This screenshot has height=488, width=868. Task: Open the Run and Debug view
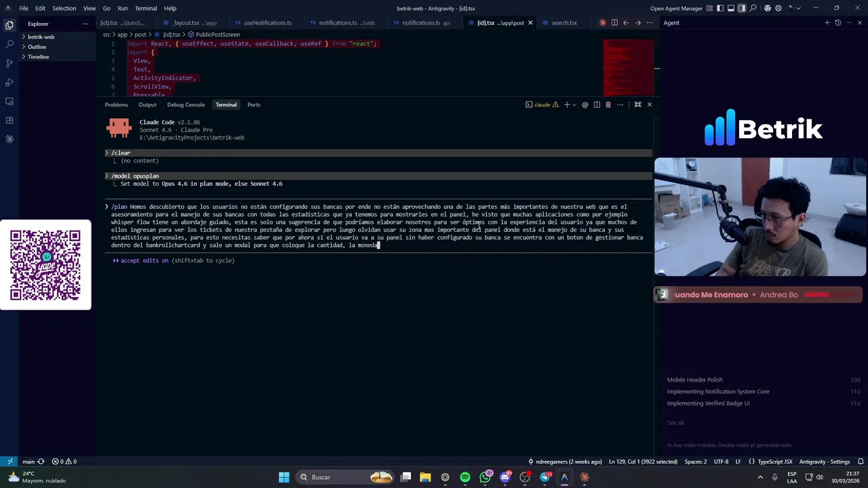coord(9,82)
